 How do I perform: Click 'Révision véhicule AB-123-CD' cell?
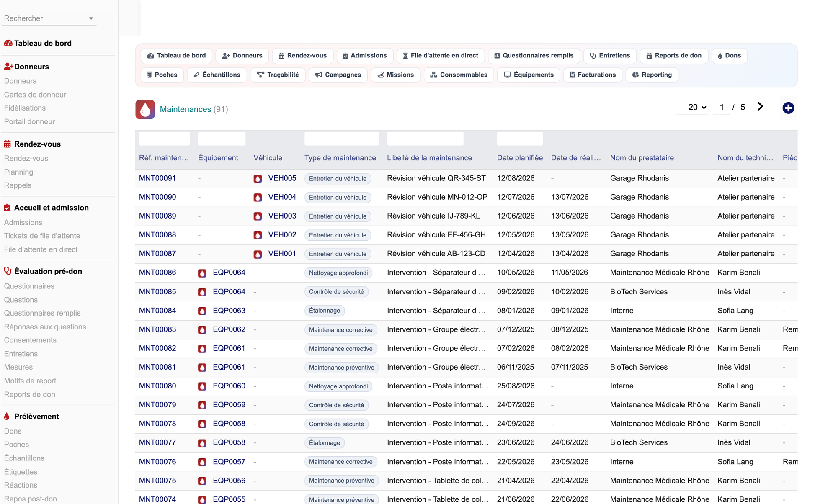(436, 254)
